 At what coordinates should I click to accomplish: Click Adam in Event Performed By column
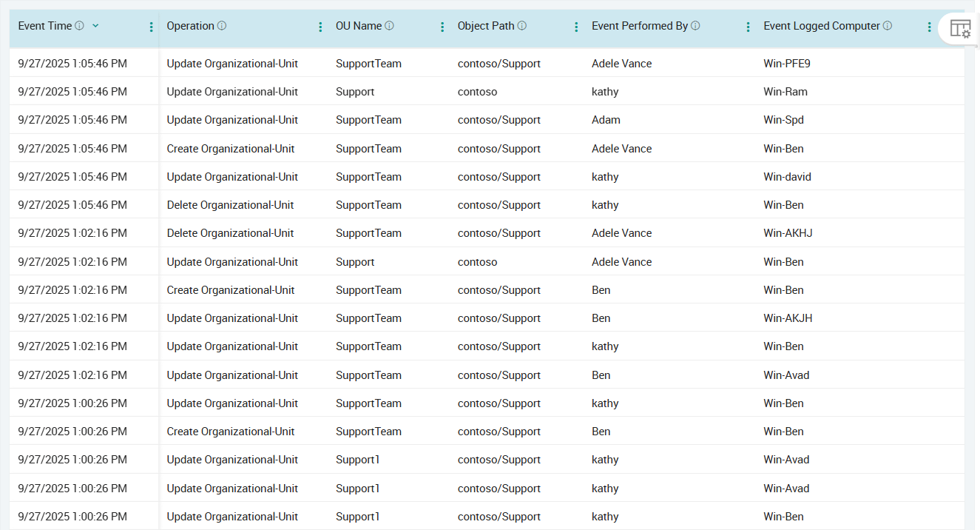pyautogui.click(x=606, y=120)
